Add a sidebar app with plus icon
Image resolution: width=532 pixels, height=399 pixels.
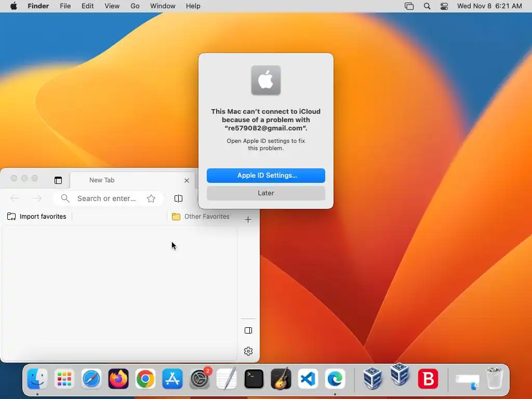coord(248,220)
